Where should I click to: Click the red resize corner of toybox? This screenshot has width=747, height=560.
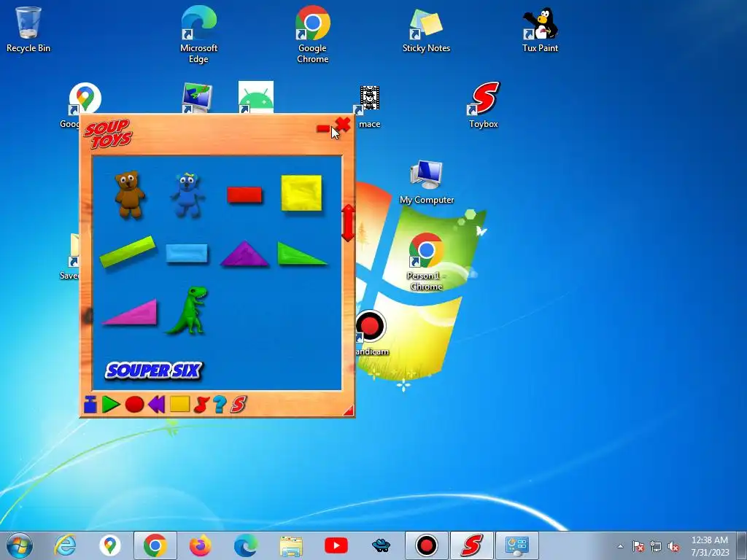(349, 411)
